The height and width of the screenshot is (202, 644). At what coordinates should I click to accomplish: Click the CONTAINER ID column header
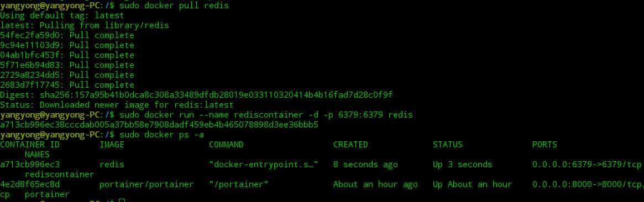click(x=29, y=145)
